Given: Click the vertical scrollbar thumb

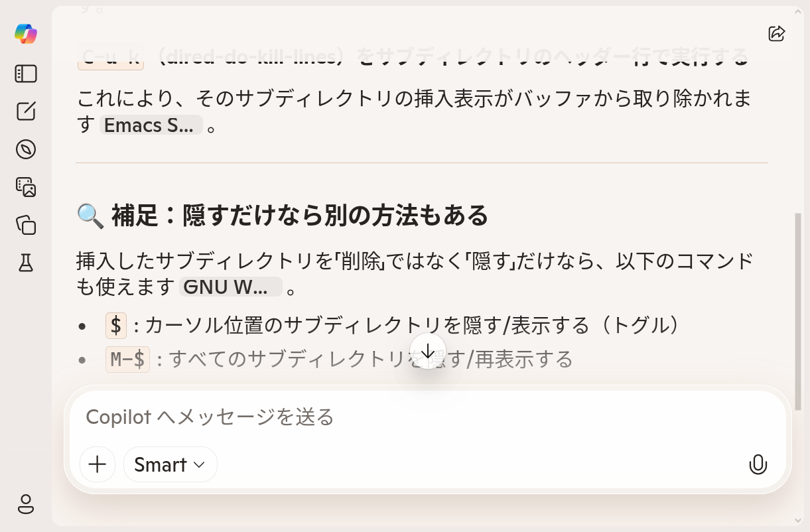Looking at the screenshot, I should point(797,310).
